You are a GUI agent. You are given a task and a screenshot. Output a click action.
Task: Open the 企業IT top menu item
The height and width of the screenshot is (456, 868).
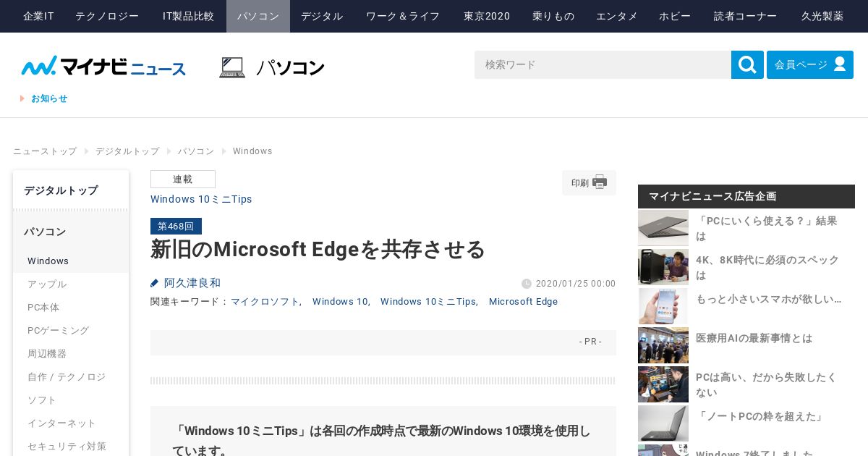pyautogui.click(x=38, y=16)
